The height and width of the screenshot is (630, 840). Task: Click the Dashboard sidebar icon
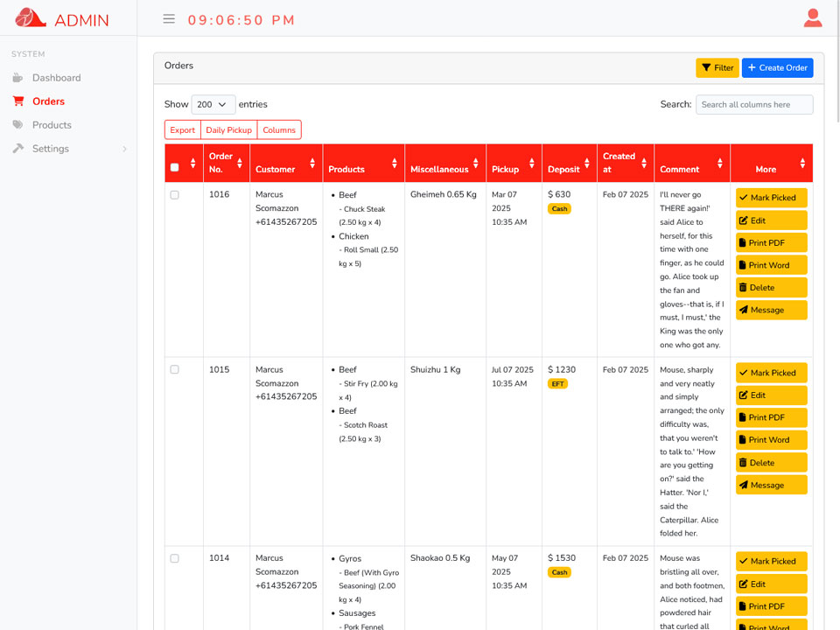click(17, 78)
